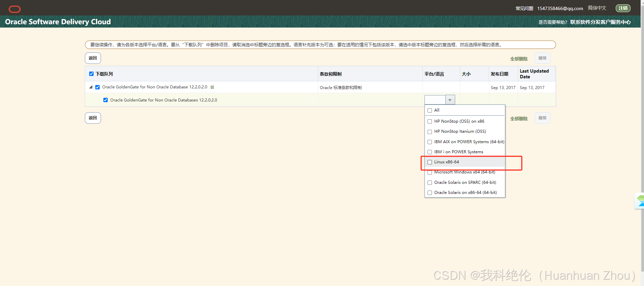Screen dimensions: 644x286
Task: Click the lower 返回 button
Action: click(x=93, y=118)
